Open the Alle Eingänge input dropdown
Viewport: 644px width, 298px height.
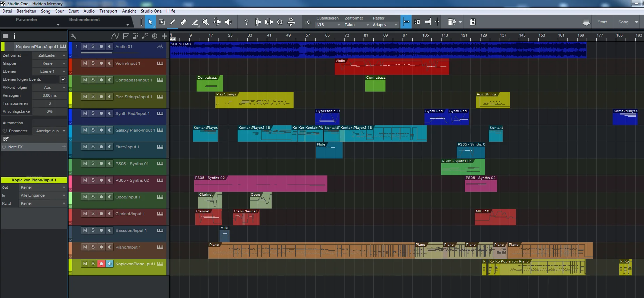[42, 195]
